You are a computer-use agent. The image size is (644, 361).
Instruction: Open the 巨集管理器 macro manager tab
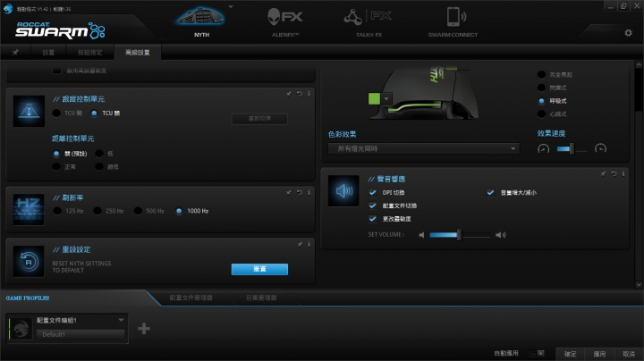(x=261, y=298)
